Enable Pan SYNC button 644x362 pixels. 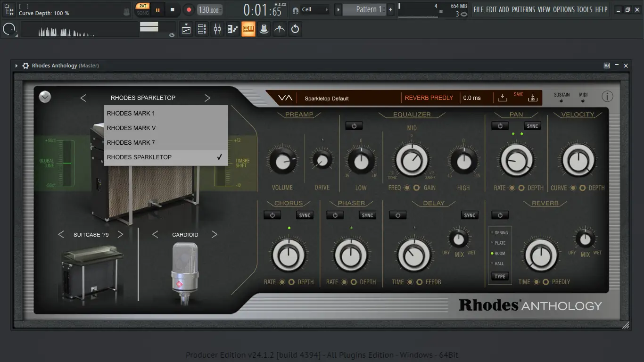532,126
